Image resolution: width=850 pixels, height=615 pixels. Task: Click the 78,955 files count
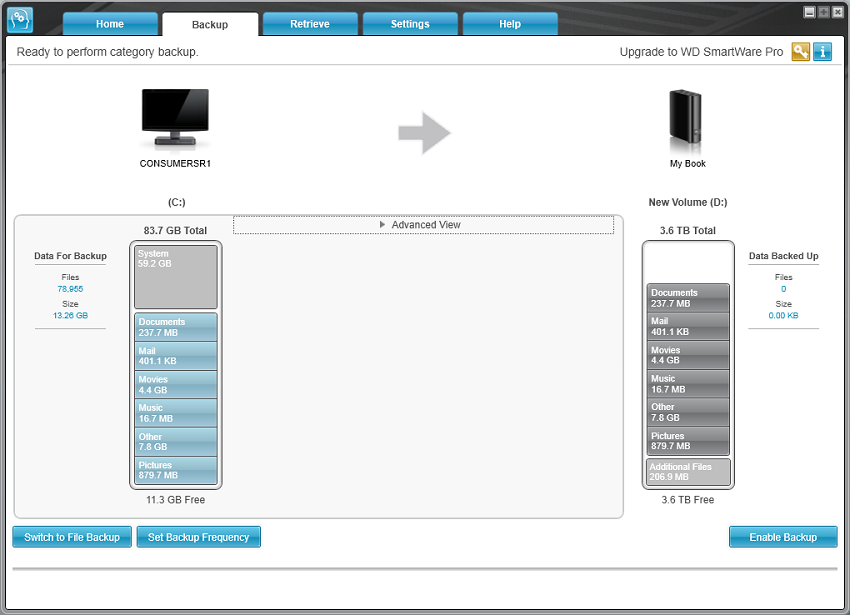[x=70, y=289]
